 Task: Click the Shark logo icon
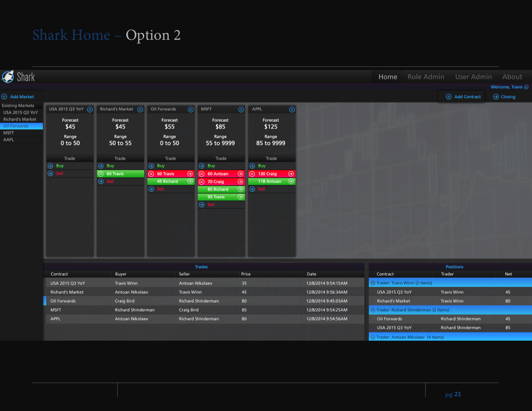[8, 77]
